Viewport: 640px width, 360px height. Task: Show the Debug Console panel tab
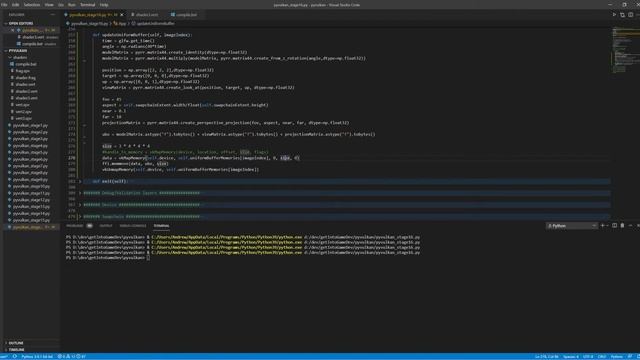133,226
